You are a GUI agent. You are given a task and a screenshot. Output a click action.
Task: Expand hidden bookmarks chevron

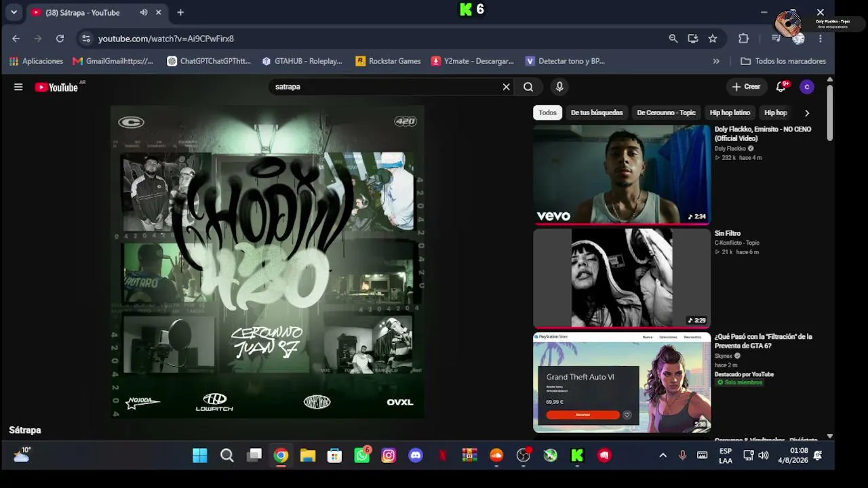(x=716, y=61)
